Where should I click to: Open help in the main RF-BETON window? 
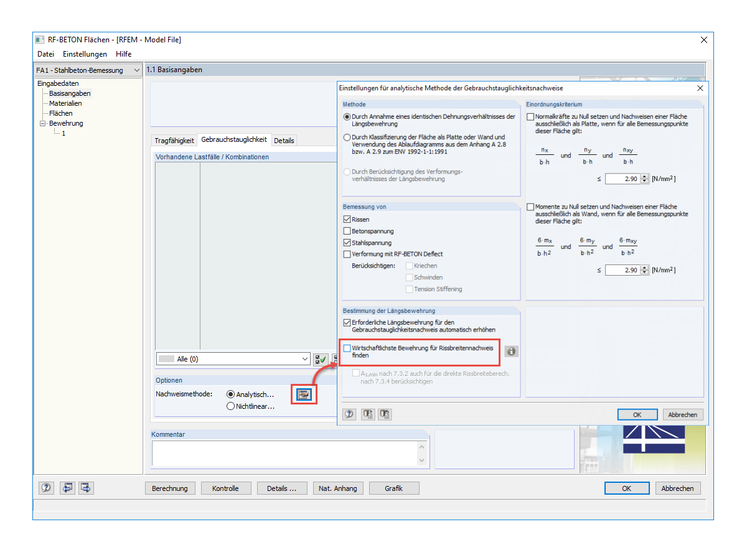(46, 488)
